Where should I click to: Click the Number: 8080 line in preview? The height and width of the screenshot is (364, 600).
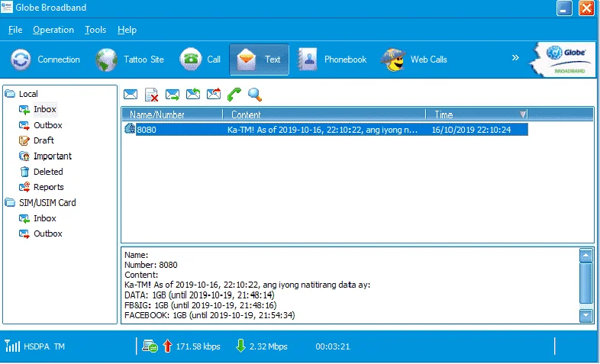[x=151, y=265]
